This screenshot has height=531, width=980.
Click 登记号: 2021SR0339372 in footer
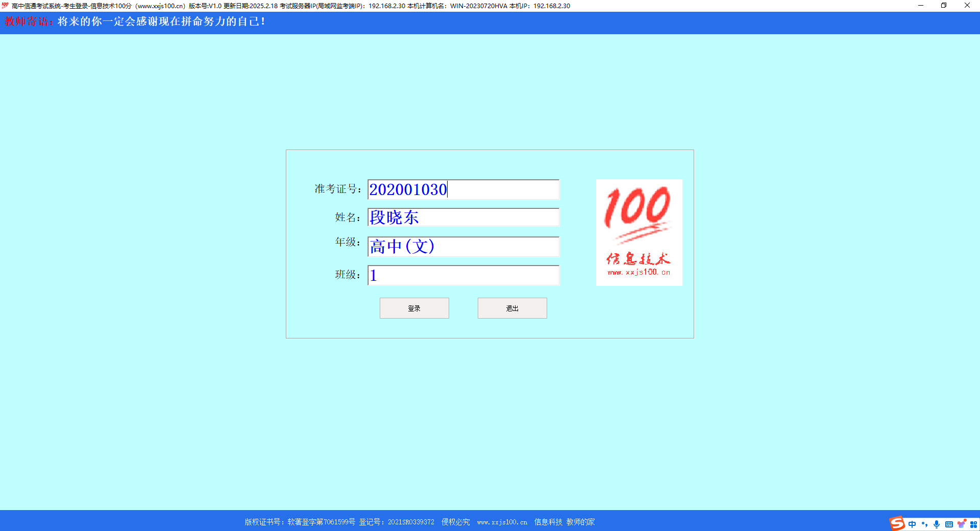coord(397,522)
